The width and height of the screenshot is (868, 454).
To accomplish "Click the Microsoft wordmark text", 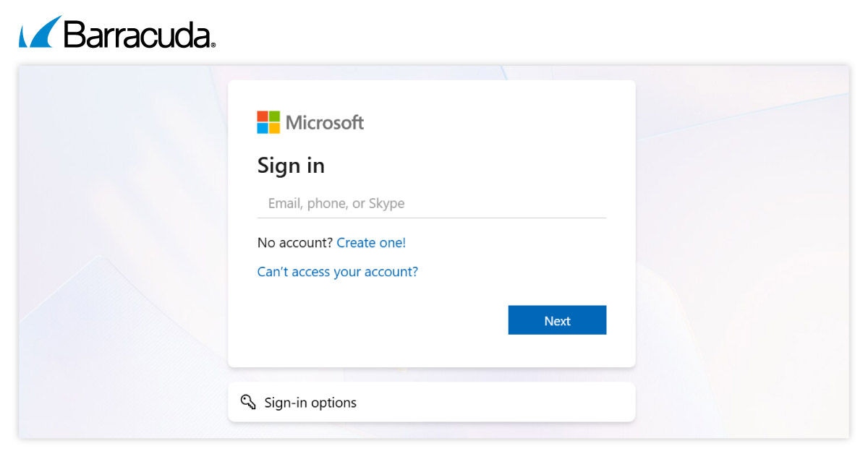I will click(325, 123).
